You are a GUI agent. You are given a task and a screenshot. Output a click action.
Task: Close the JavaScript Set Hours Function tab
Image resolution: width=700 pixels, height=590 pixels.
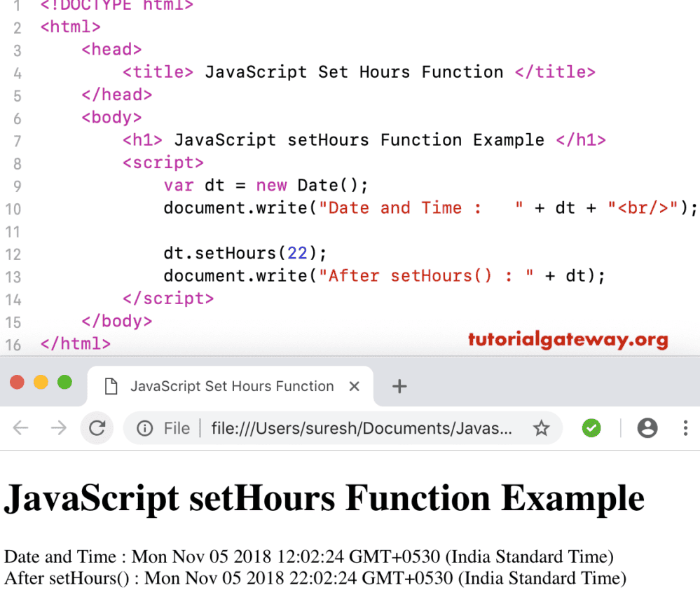point(355,386)
